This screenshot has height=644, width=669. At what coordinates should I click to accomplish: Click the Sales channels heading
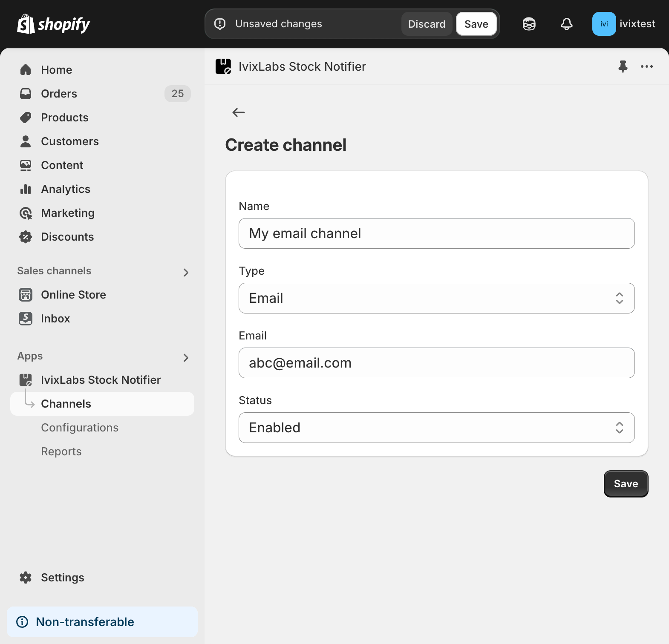tap(54, 271)
